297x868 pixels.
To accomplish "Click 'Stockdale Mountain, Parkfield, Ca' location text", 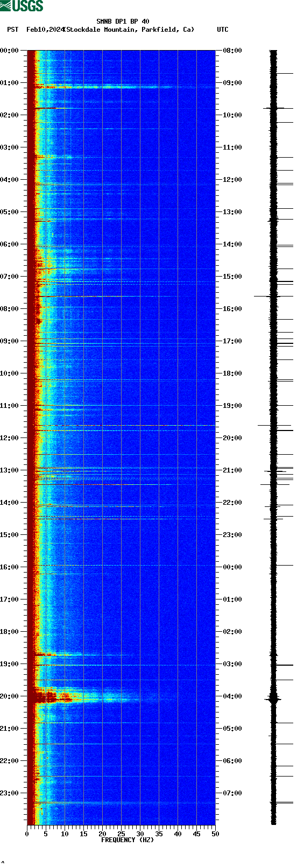I will pos(129,30).
